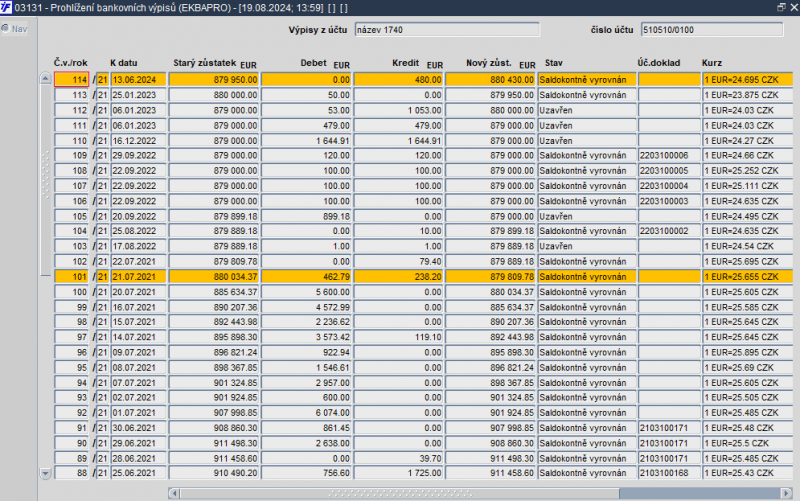Click credit value 79.40 in row 102
The image size is (800, 501).
pos(398,262)
